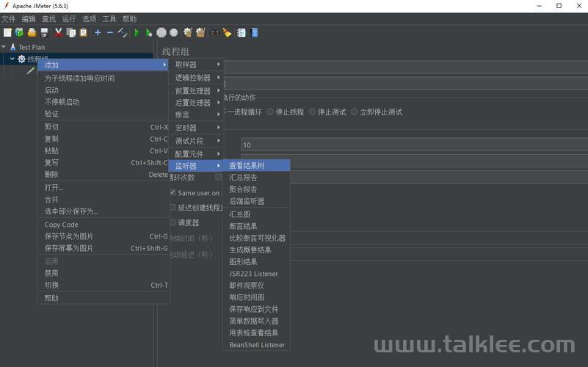Click 验证 in context menu

point(104,114)
